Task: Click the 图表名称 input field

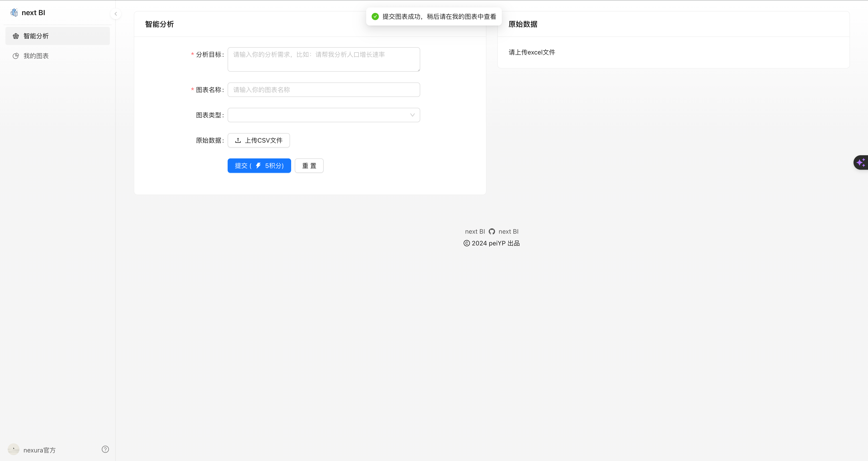Action: pyautogui.click(x=323, y=90)
